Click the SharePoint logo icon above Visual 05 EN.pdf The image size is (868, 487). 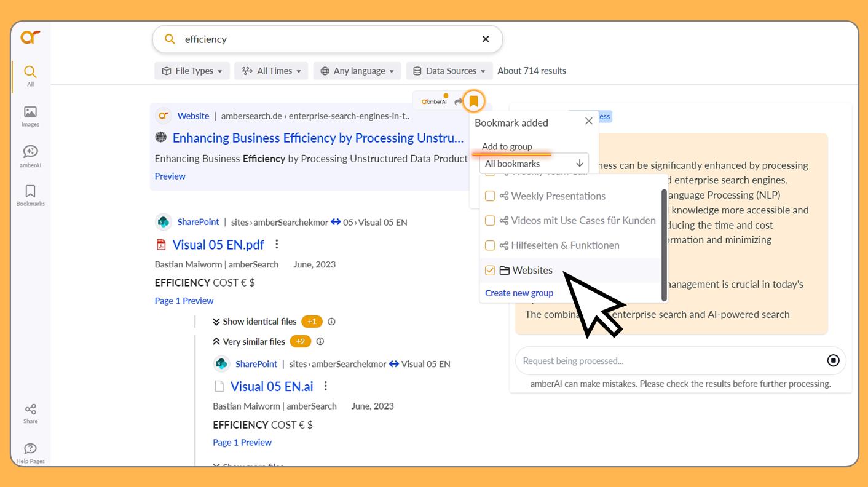[x=163, y=222]
